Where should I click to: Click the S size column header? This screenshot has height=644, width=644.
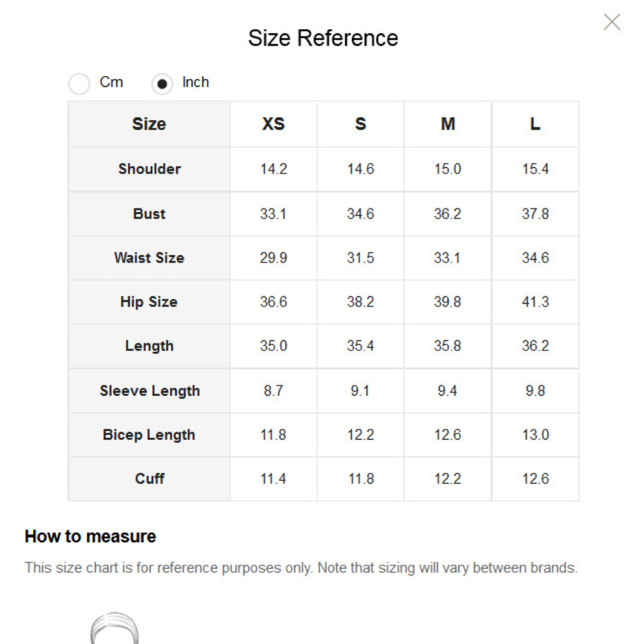coord(361,124)
